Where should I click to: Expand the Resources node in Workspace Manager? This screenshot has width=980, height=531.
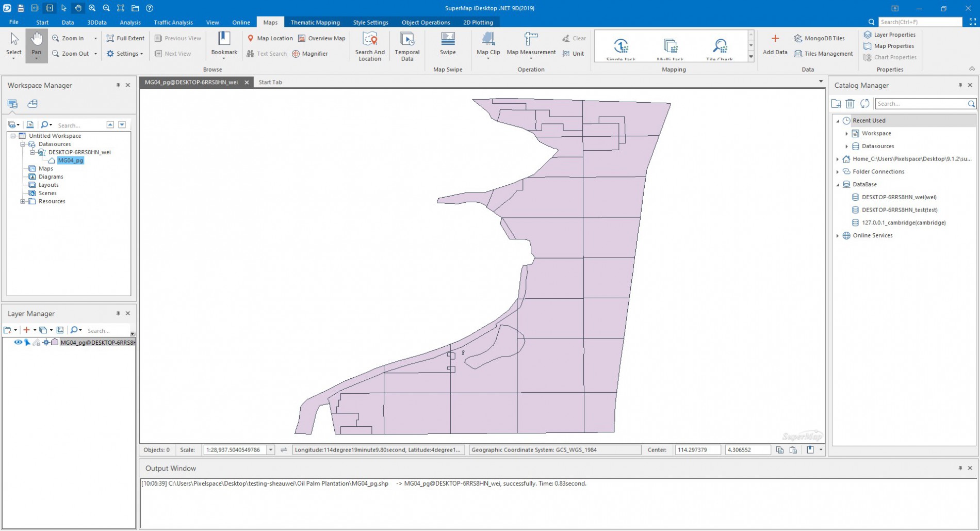[x=23, y=201]
